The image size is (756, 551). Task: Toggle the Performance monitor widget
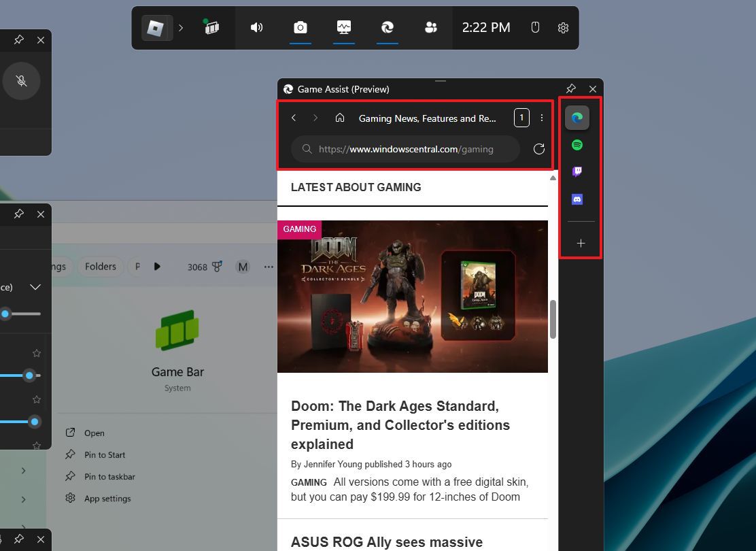344,27
